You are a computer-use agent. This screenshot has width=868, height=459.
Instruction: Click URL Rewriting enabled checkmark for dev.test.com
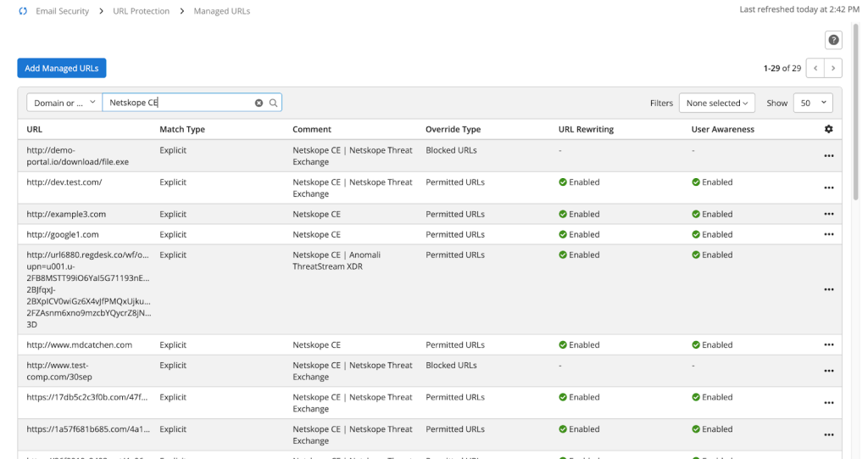(563, 182)
